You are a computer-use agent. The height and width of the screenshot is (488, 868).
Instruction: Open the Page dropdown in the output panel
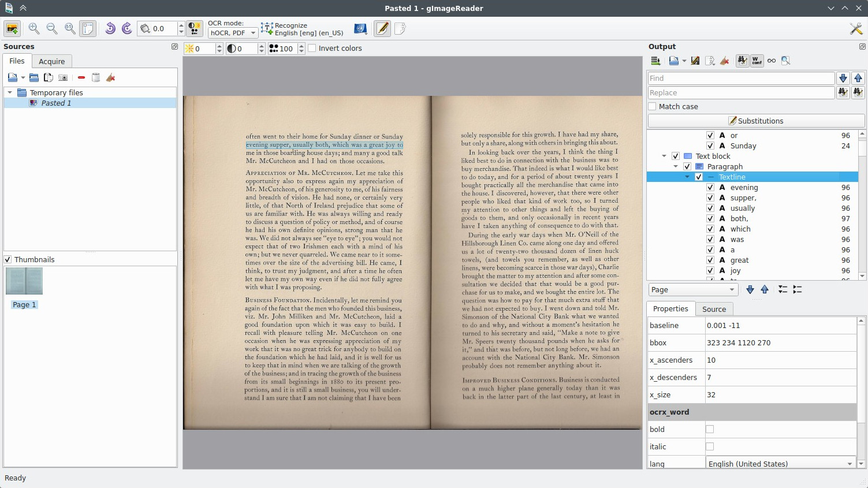tap(692, 289)
